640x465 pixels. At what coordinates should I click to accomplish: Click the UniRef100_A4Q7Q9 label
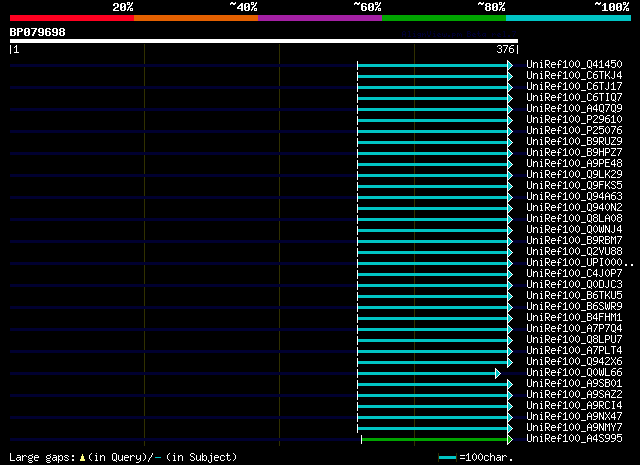click(x=574, y=109)
